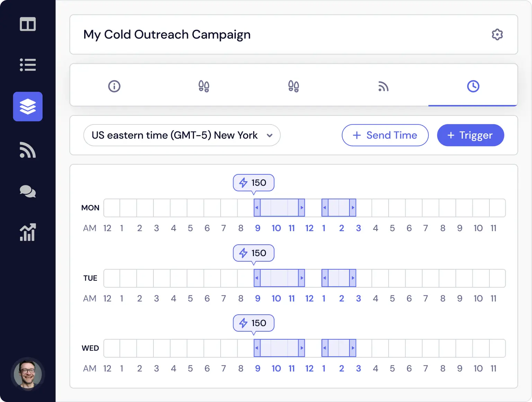Click the Wednesday 150 trigger badge
The width and height of the screenshot is (532, 402).
254,323
